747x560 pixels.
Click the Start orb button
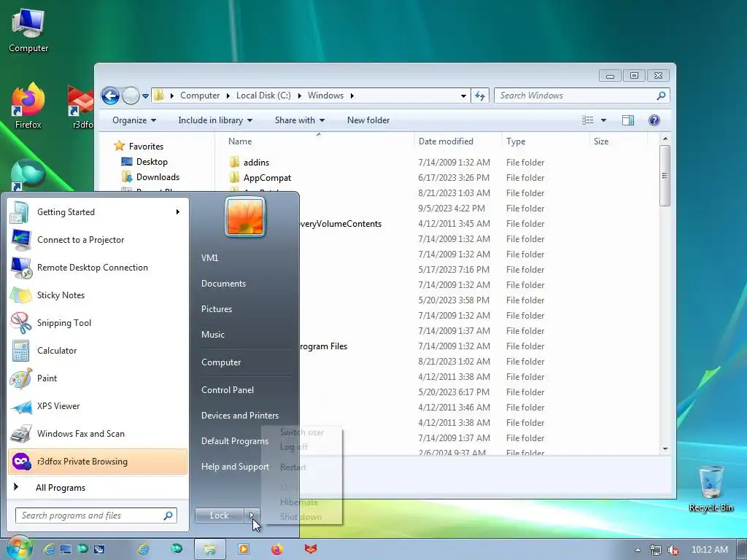click(x=18, y=548)
